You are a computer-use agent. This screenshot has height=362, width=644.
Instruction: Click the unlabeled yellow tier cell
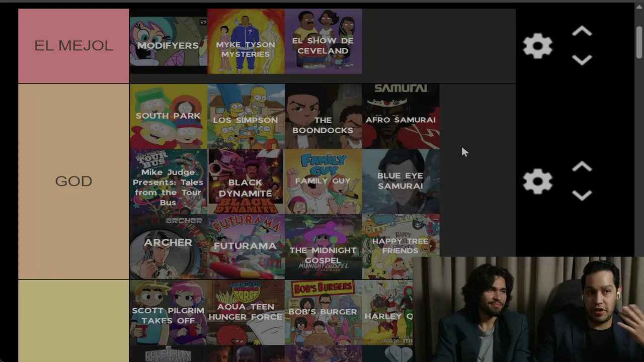click(73, 321)
